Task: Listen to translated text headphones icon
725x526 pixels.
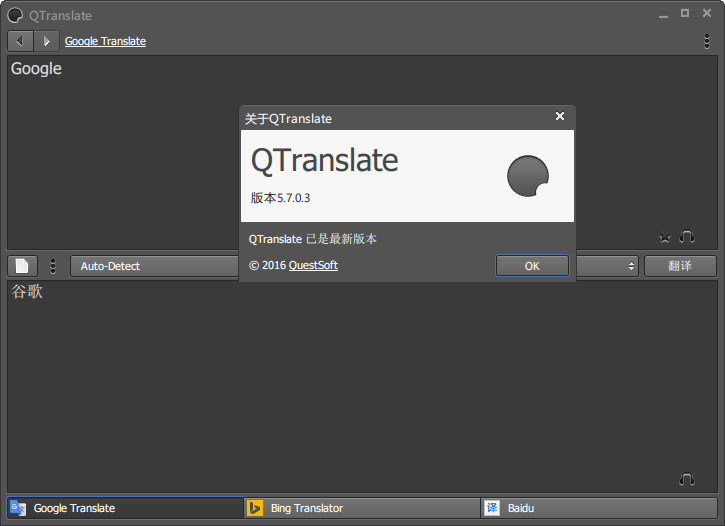Action: 687,479
